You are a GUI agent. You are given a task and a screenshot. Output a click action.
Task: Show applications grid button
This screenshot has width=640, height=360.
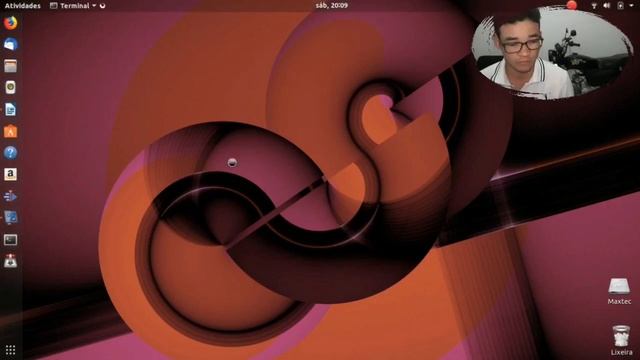[11, 350]
